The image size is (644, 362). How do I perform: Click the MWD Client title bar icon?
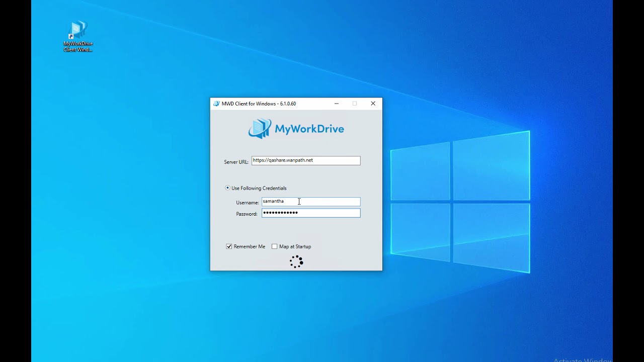216,104
